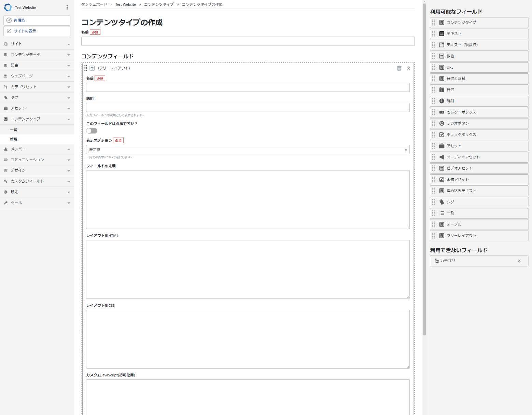Click into the カスタムJavaScript(初期化用) textarea
Screen dimensions: 532x415
[x=248, y=397]
